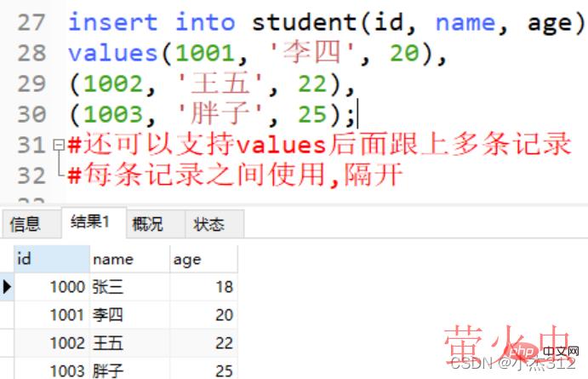Click line number 27 in the gutter

31,22
